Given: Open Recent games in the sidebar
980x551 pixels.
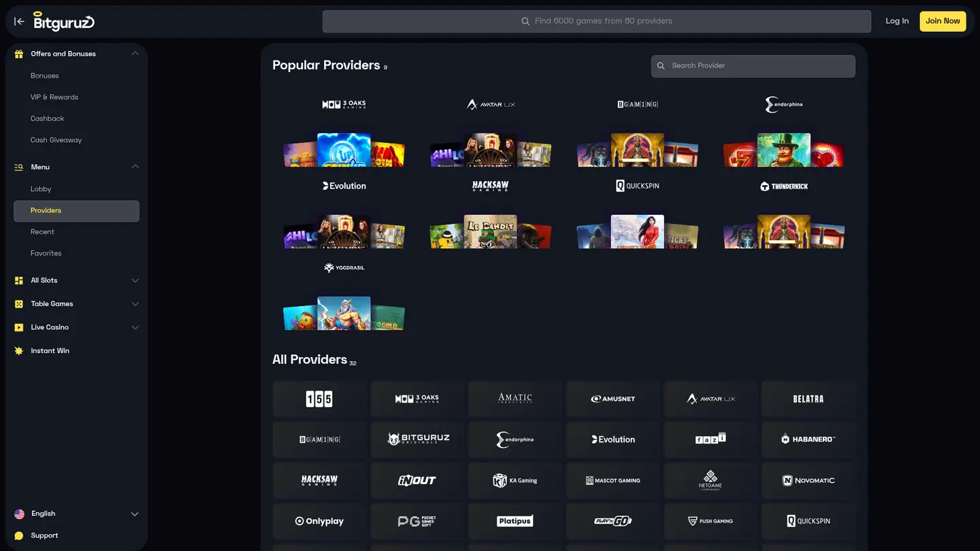Looking at the screenshot, I should 42,232.
